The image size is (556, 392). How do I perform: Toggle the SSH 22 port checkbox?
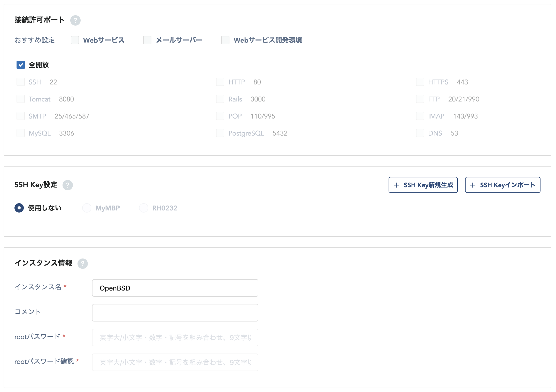(21, 82)
